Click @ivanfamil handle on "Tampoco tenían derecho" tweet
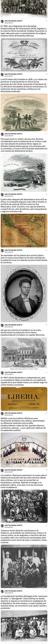The width and height of the screenshot is (48, 644). [x=9, y=525]
